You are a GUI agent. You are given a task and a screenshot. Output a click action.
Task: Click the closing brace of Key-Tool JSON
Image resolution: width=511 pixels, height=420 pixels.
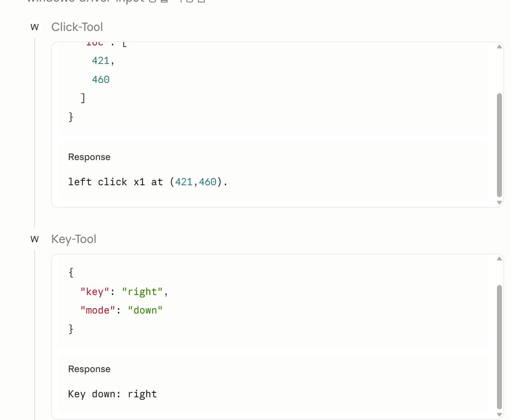point(71,329)
